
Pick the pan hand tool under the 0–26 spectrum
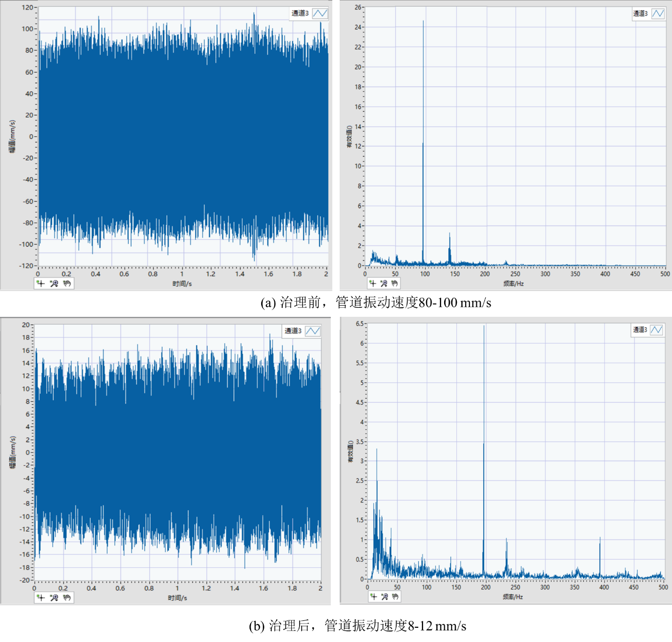click(395, 284)
